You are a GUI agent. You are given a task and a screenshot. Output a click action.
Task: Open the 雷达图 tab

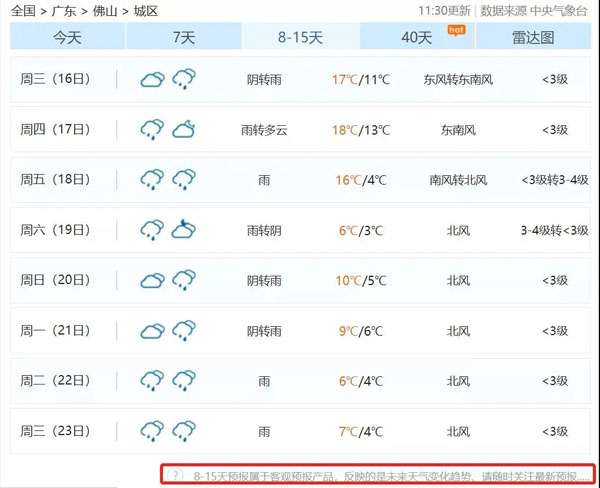[533, 37]
